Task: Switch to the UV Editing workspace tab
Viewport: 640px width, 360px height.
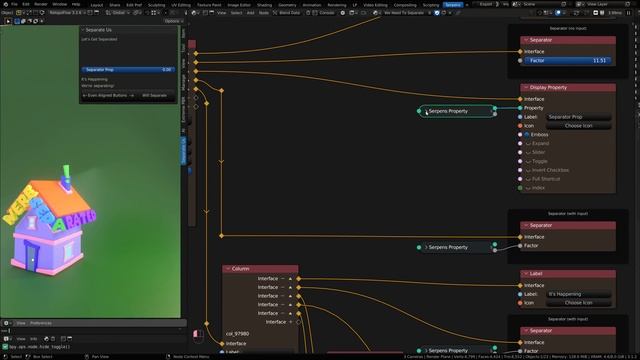Action: [x=181, y=5]
